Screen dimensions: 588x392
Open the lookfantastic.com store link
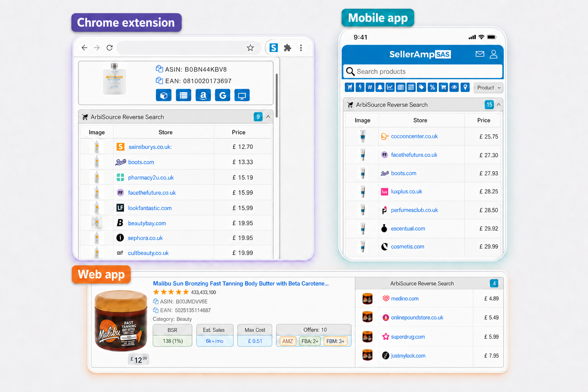coord(150,208)
